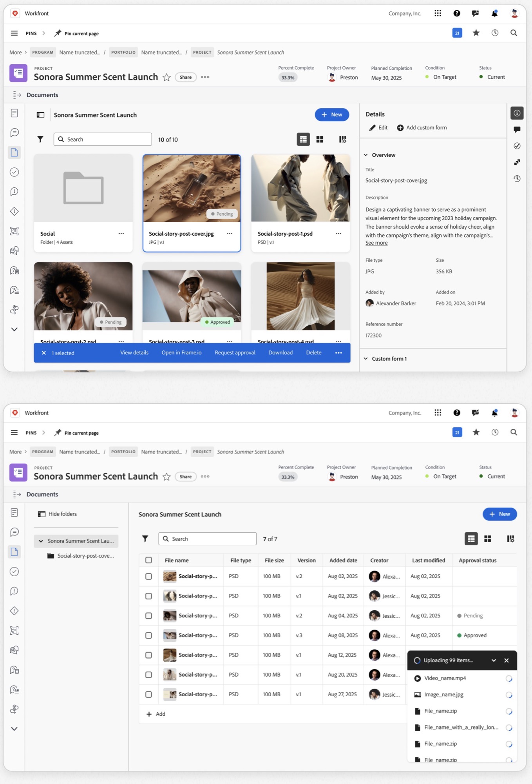
Task: Tick the select-all checkbox in File name header
Action: tap(148, 560)
